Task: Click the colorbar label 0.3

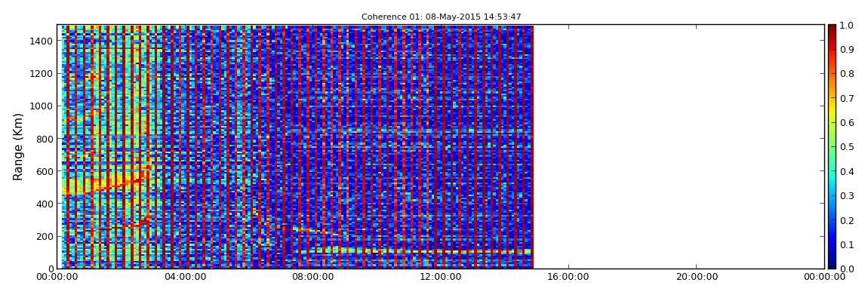Action: (847, 196)
